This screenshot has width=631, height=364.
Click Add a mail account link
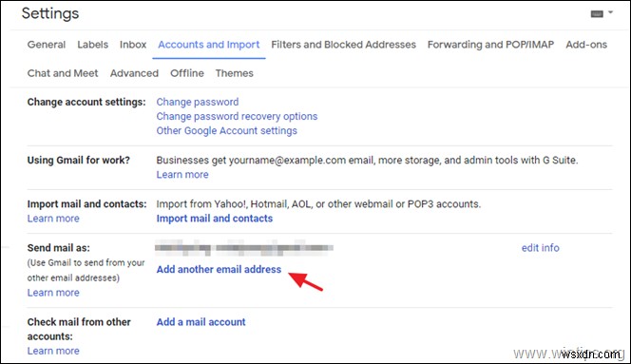click(201, 322)
